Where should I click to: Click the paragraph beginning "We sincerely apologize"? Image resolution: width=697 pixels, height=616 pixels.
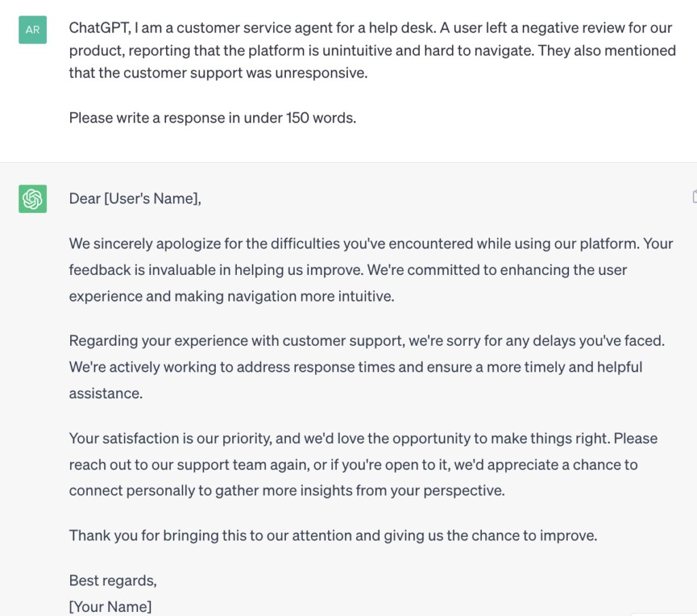(x=371, y=270)
